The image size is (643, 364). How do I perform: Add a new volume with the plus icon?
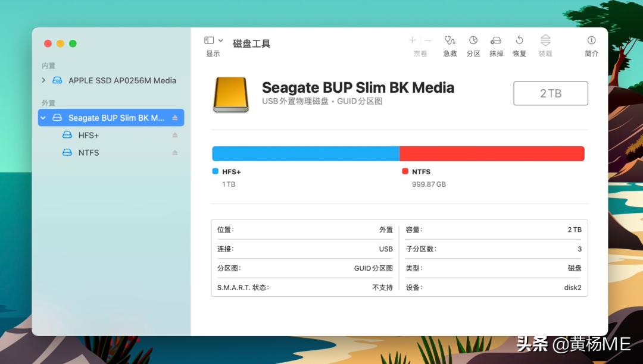pyautogui.click(x=412, y=40)
